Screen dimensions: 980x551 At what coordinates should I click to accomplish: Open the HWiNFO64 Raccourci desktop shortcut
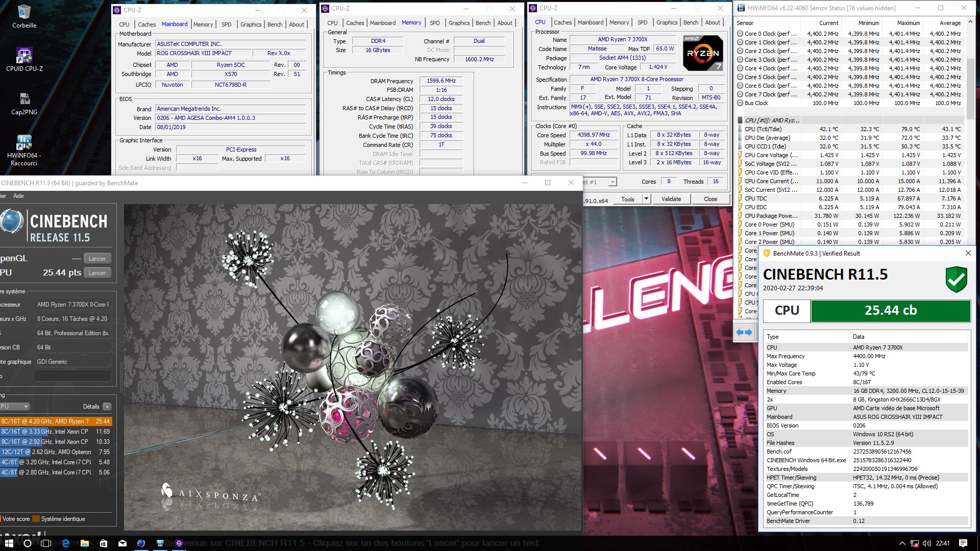pyautogui.click(x=24, y=151)
